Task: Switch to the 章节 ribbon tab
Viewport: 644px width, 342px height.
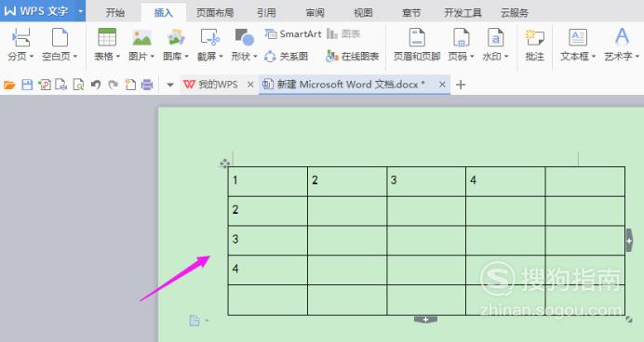Action: click(411, 13)
